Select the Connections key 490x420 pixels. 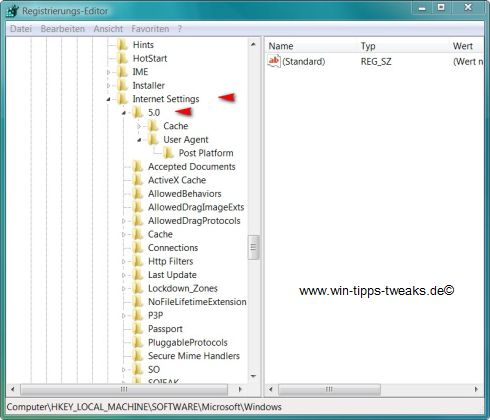click(x=173, y=248)
